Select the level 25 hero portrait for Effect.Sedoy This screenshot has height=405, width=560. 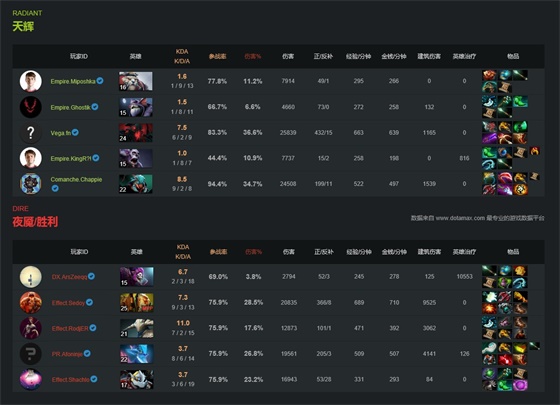click(137, 302)
